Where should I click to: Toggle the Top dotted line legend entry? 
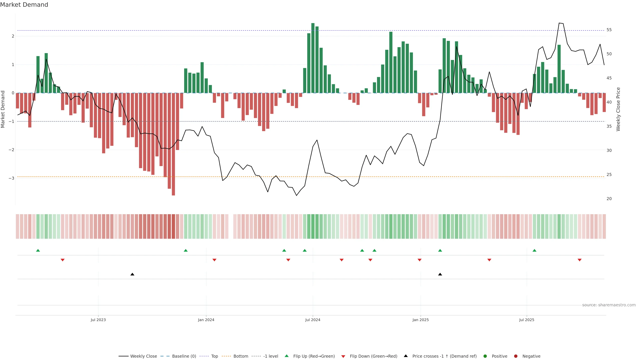pos(214,356)
